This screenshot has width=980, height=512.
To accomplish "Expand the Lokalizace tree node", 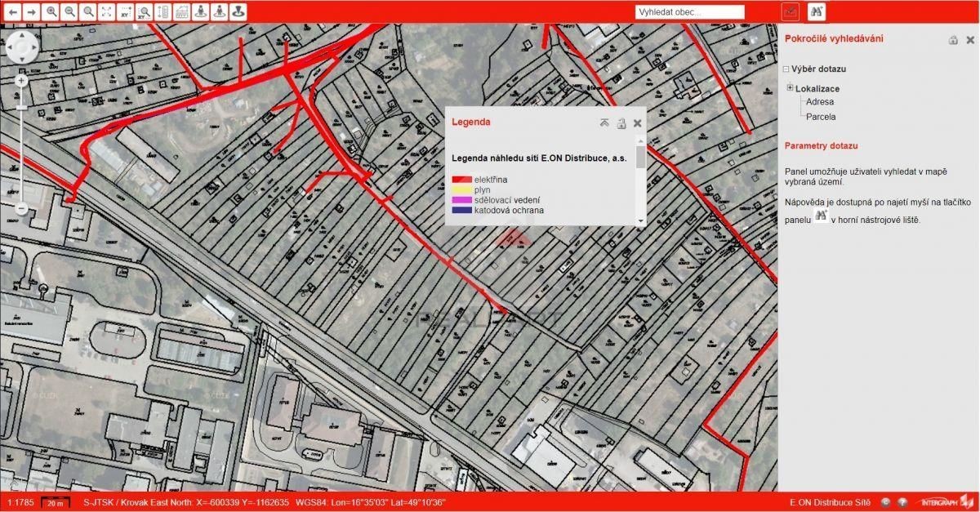I will point(790,88).
